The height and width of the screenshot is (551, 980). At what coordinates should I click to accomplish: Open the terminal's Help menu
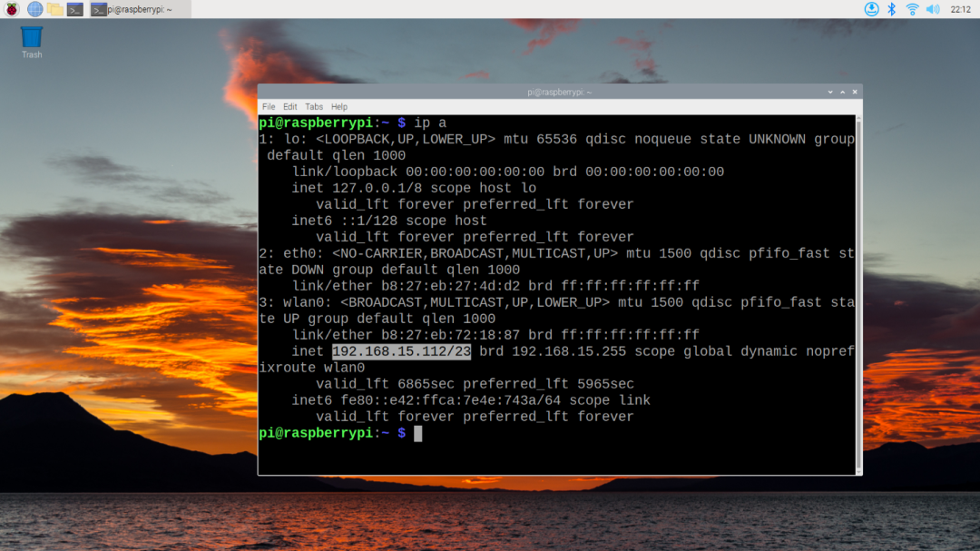click(x=339, y=107)
